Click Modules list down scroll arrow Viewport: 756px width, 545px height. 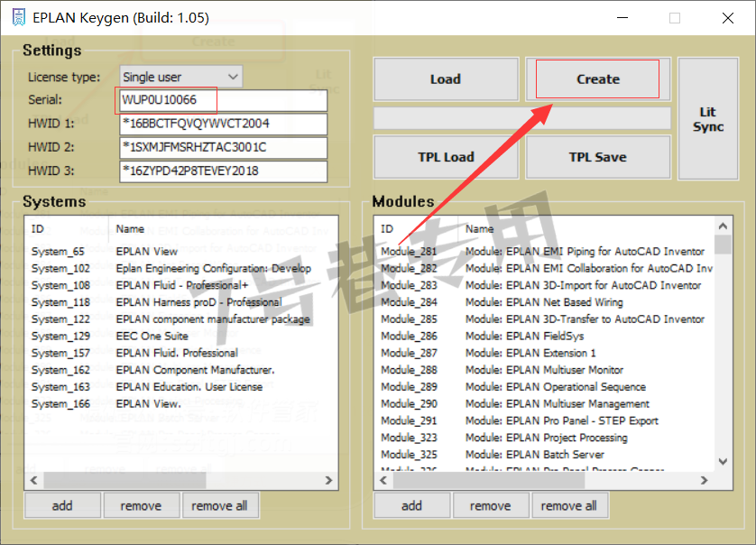coord(723,462)
